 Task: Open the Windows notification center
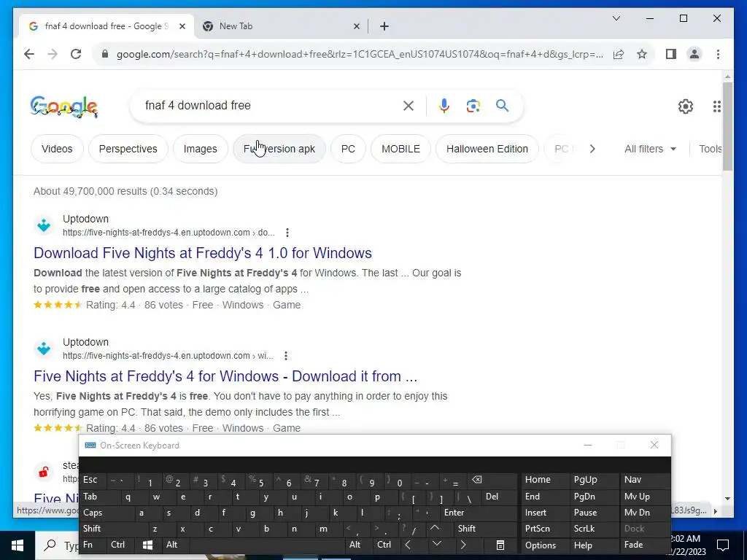(x=723, y=545)
